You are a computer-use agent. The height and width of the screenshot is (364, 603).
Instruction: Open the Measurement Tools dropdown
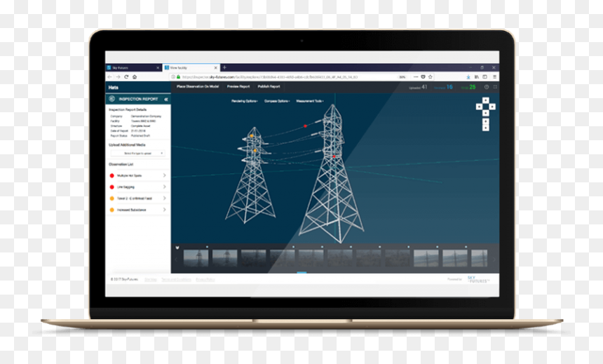[x=310, y=101]
